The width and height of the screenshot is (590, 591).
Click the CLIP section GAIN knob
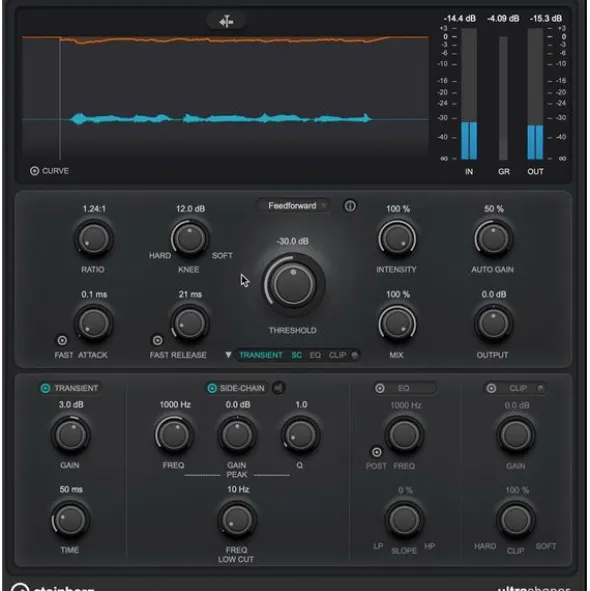[516, 435]
